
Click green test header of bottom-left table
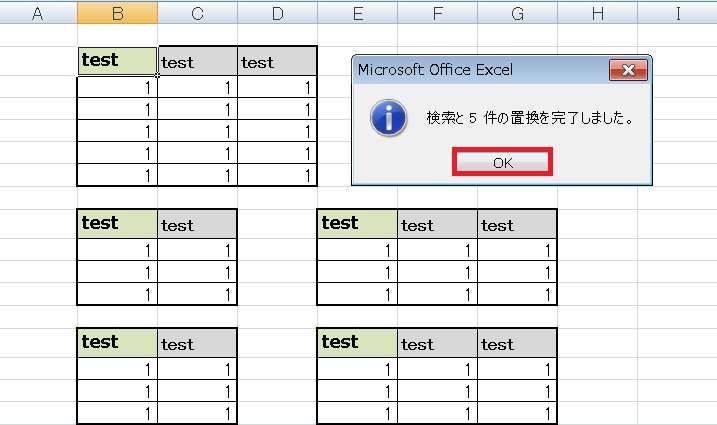coord(117,343)
